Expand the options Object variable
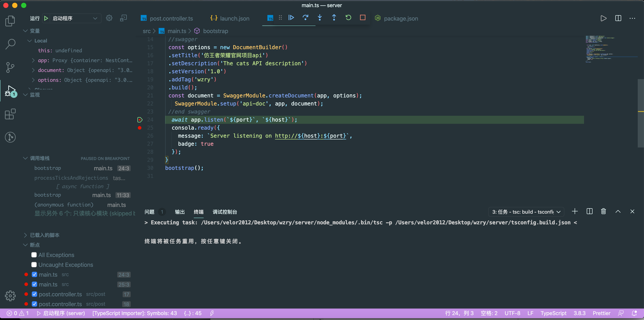This screenshot has width=644, height=320. tap(33, 80)
